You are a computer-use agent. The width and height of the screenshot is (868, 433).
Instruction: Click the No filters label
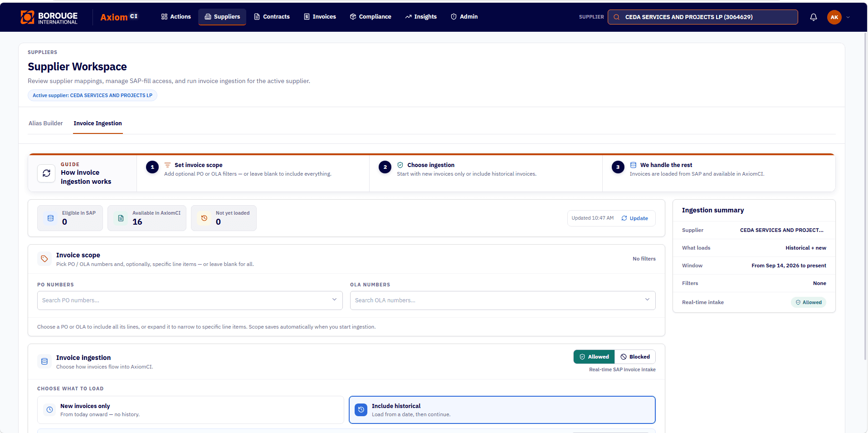(644, 259)
